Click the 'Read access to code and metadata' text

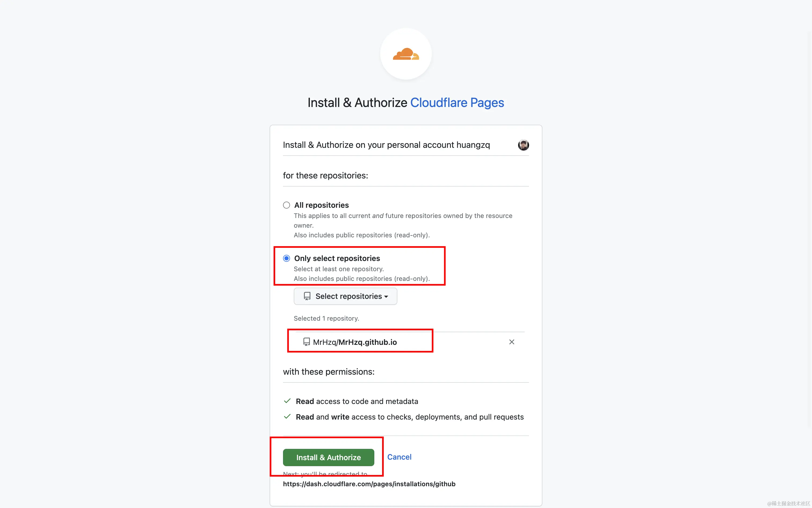tap(357, 401)
